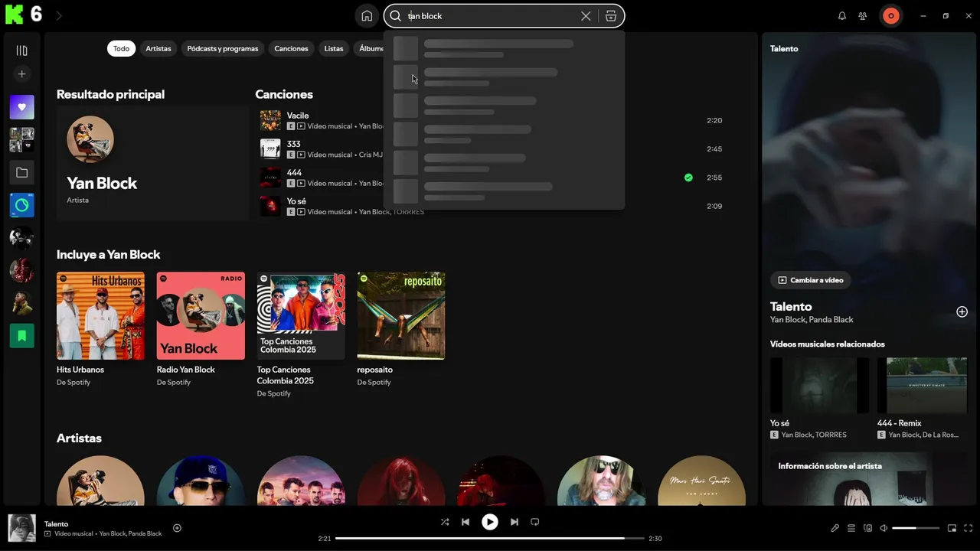Open the Browse icon beside search
This screenshot has height=551, width=980.
pyautogui.click(x=611, y=15)
